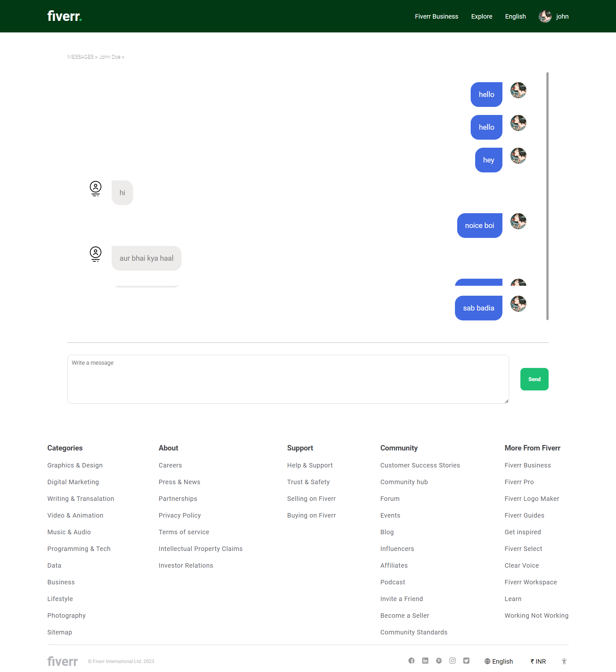Go back to MESSAGES via breadcrumb

[80, 57]
